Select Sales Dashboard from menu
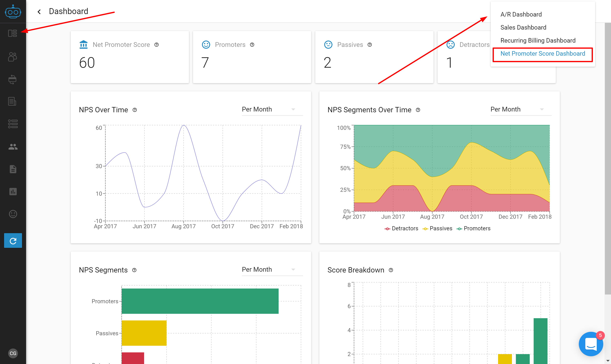Image resolution: width=611 pixels, height=364 pixels. pos(523,28)
